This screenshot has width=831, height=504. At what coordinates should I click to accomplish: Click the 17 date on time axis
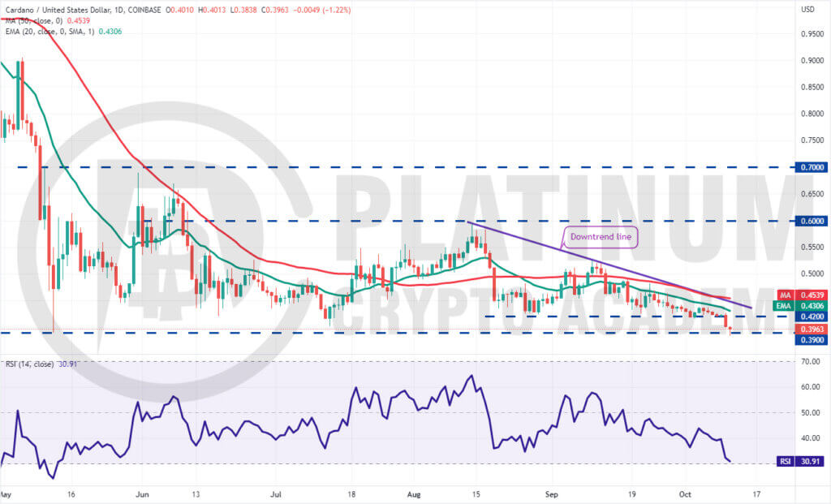756,494
